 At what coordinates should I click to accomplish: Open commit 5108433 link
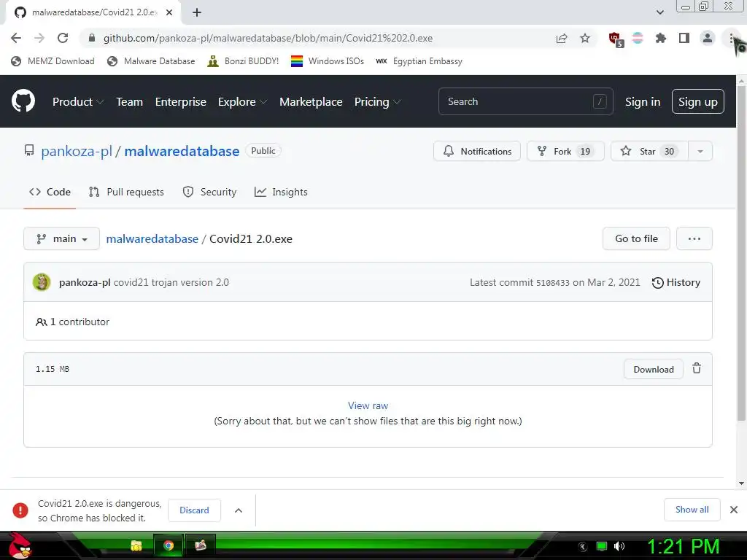553,283
